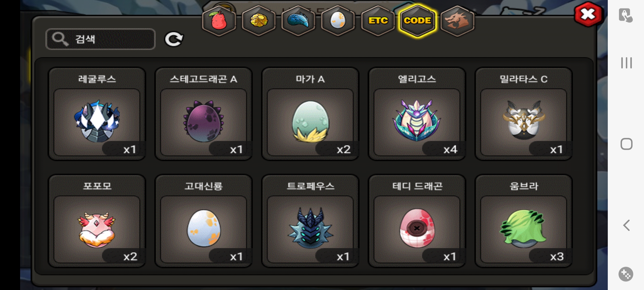Select the blue dragon scale tab
Image resolution: width=644 pixels, height=290 pixels.
(x=298, y=21)
